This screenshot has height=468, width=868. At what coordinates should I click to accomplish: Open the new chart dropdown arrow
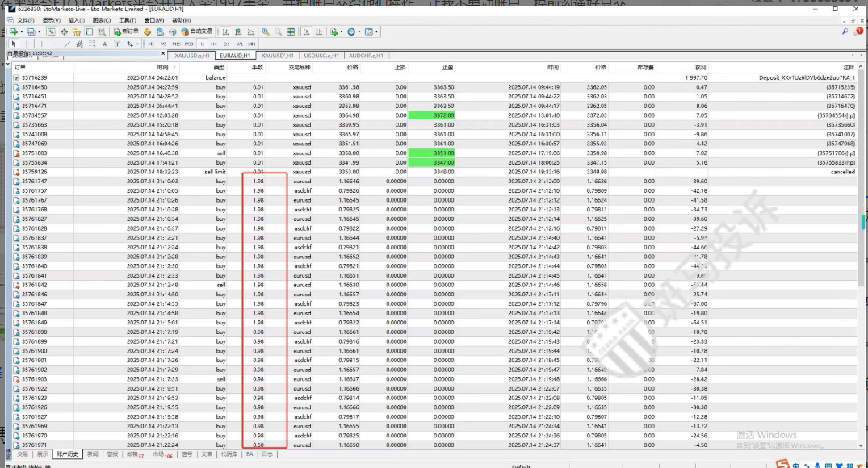point(22,31)
